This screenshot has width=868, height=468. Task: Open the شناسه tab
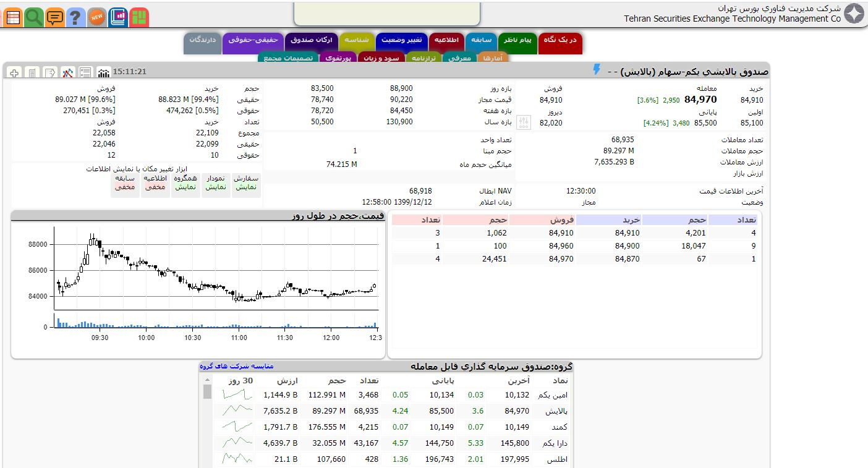357,43
